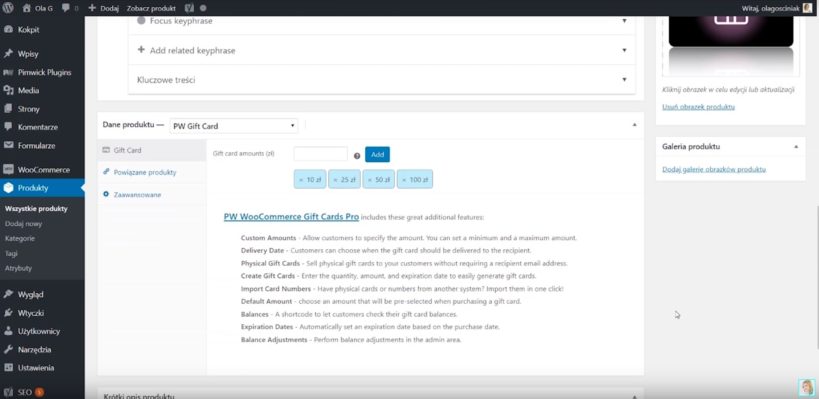
Task: Collapse the Galeria produktu panel
Action: (x=795, y=147)
